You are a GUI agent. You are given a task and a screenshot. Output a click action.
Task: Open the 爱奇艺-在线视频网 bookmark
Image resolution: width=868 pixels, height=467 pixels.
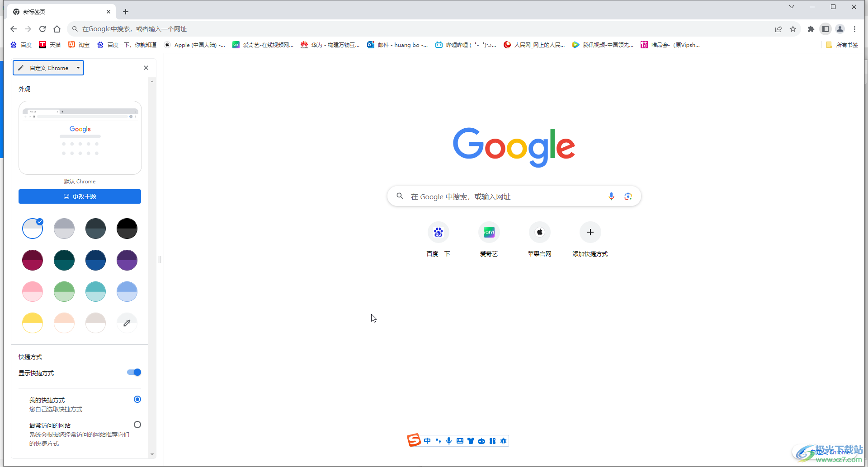(x=263, y=45)
